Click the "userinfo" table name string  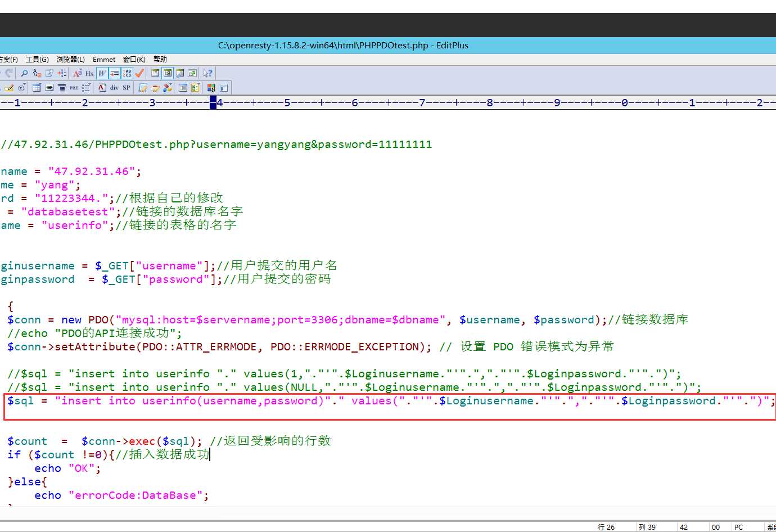coord(74,226)
